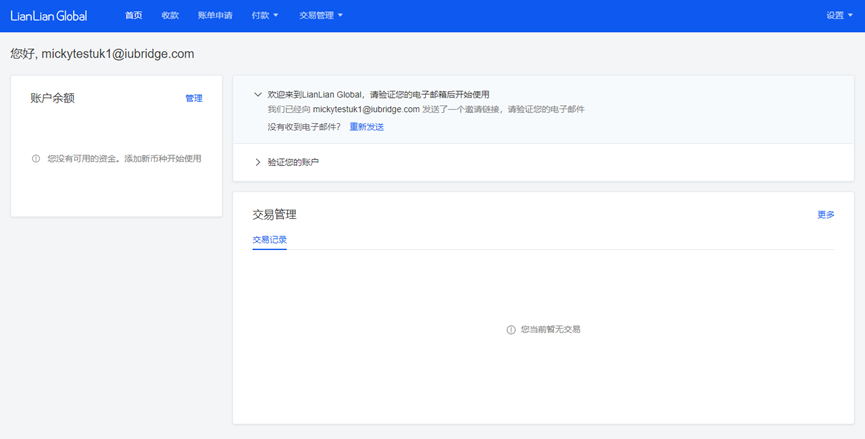
Task: Click 重新发送 to resend email
Action: [367, 127]
